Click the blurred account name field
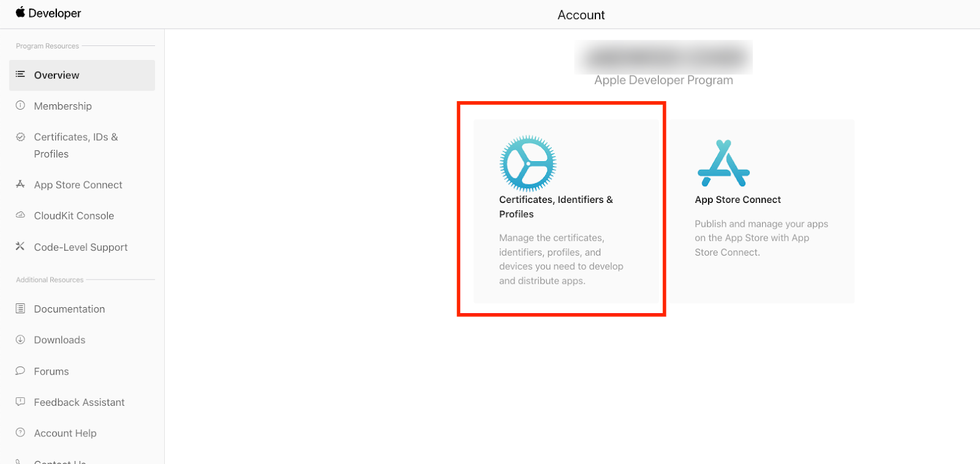This screenshot has height=464, width=980. tap(664, 58)
